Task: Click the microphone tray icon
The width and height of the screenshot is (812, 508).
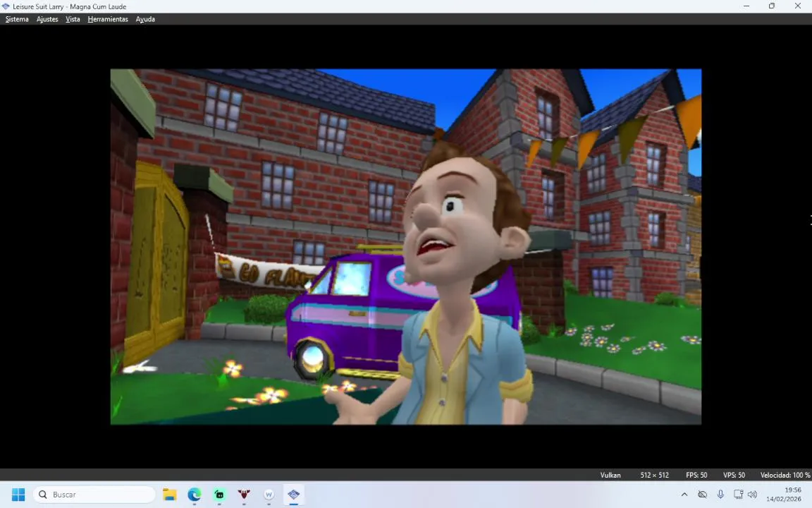Action: [x=720, y=495]
